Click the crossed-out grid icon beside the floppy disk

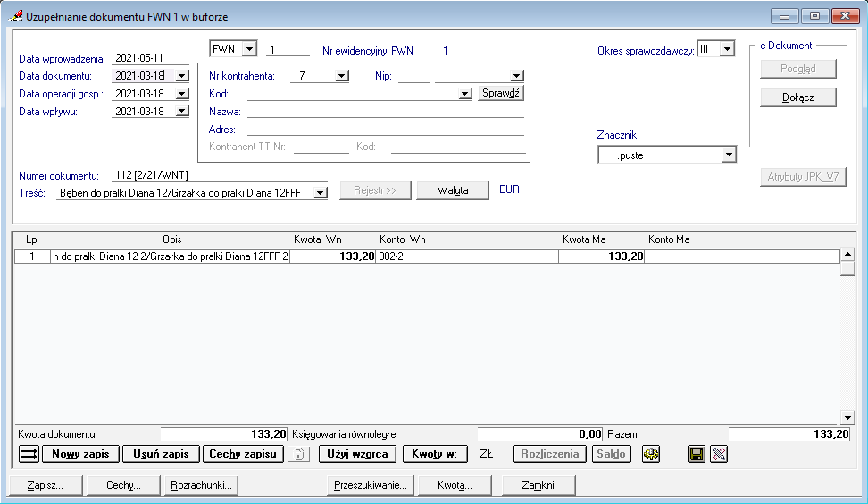tap(718, 454)
